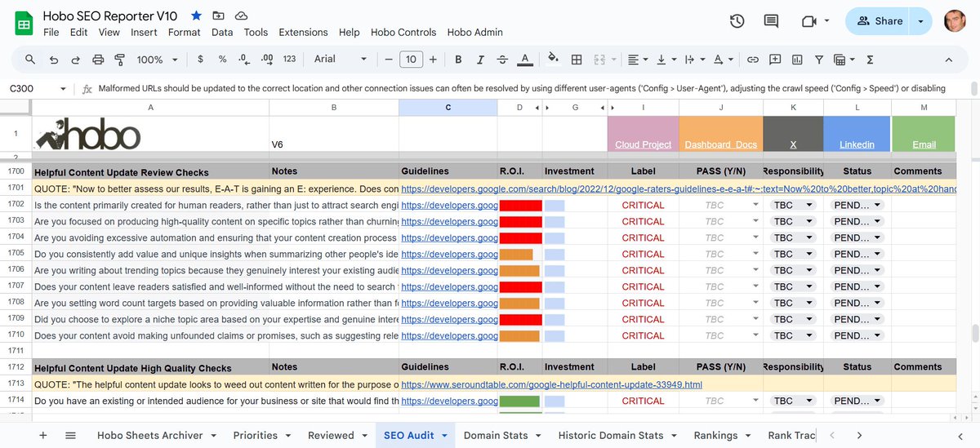980x448 pixels.
Task: Switch to the Rankings sheet tab
Action: (x=716, y=435)
